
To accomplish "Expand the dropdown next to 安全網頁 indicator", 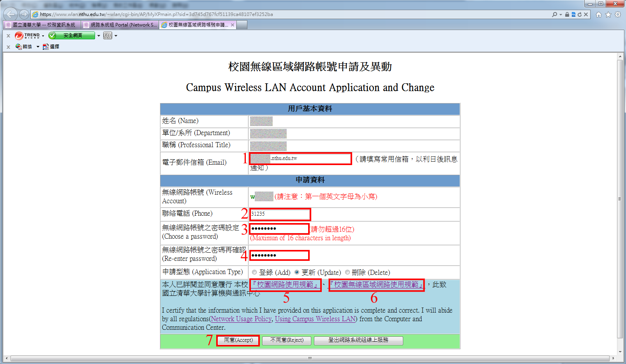I will click(x=99, y=36).
